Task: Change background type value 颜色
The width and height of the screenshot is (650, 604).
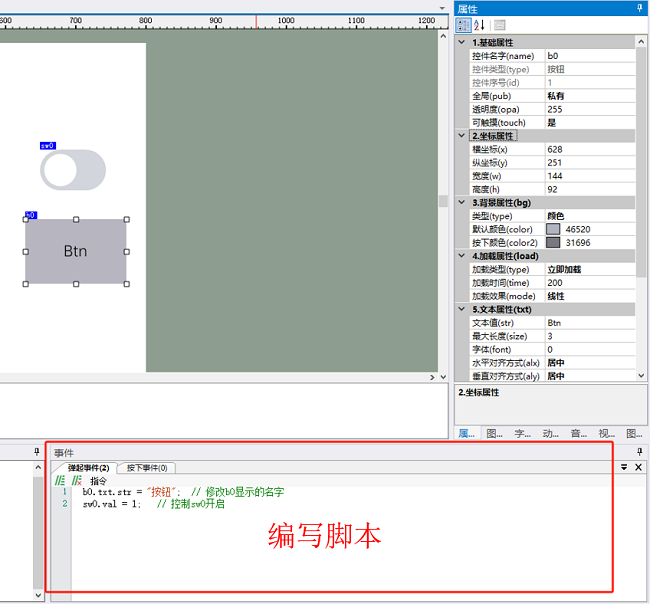Action: click(590, 216)
